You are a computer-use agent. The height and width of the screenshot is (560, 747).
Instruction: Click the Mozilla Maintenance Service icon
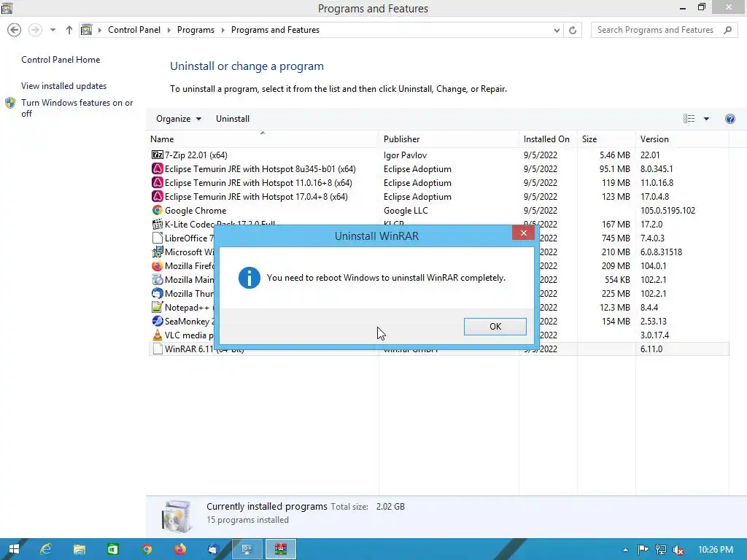click(x=158, y=279)
